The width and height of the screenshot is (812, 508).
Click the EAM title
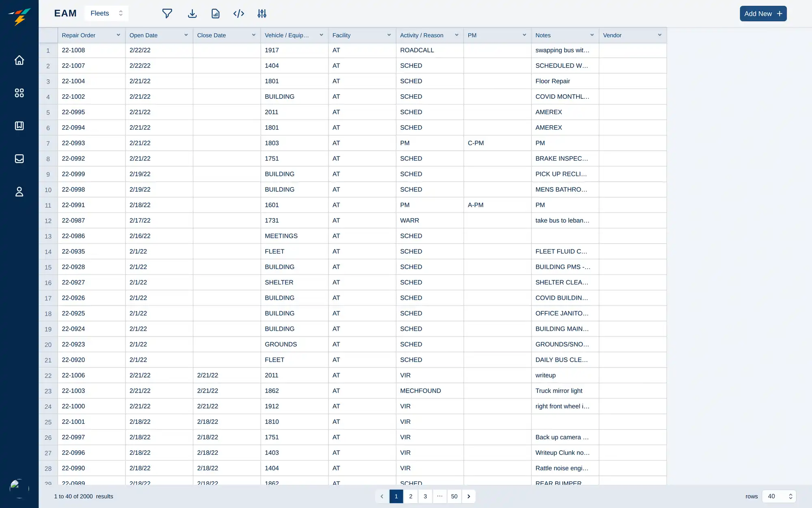point(65,13)
